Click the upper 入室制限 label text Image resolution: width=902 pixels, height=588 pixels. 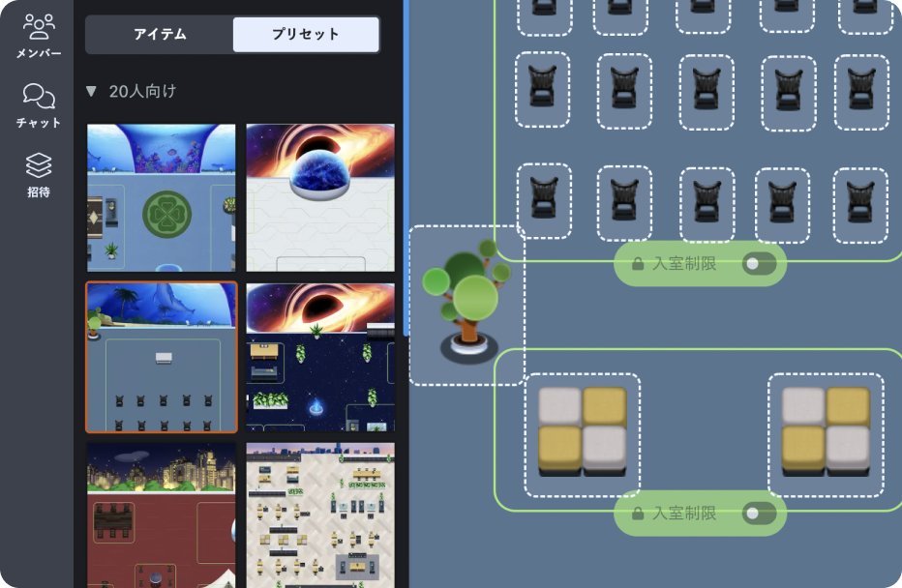pos(684,264)
